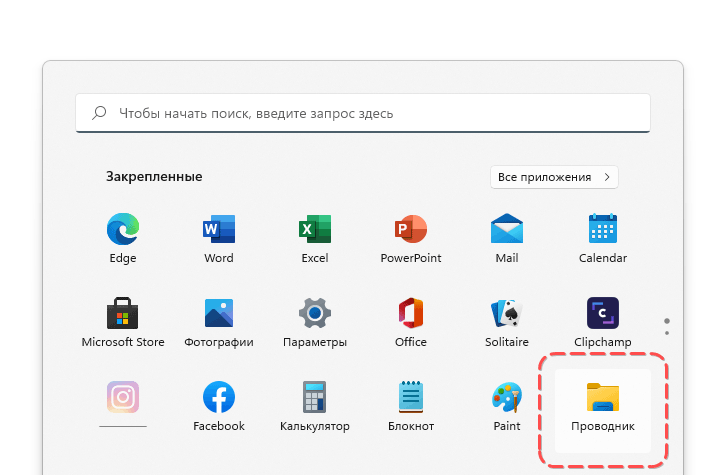Launch Microsoft Store
Viewport: 710px width, 475px height.
(123, 322)
